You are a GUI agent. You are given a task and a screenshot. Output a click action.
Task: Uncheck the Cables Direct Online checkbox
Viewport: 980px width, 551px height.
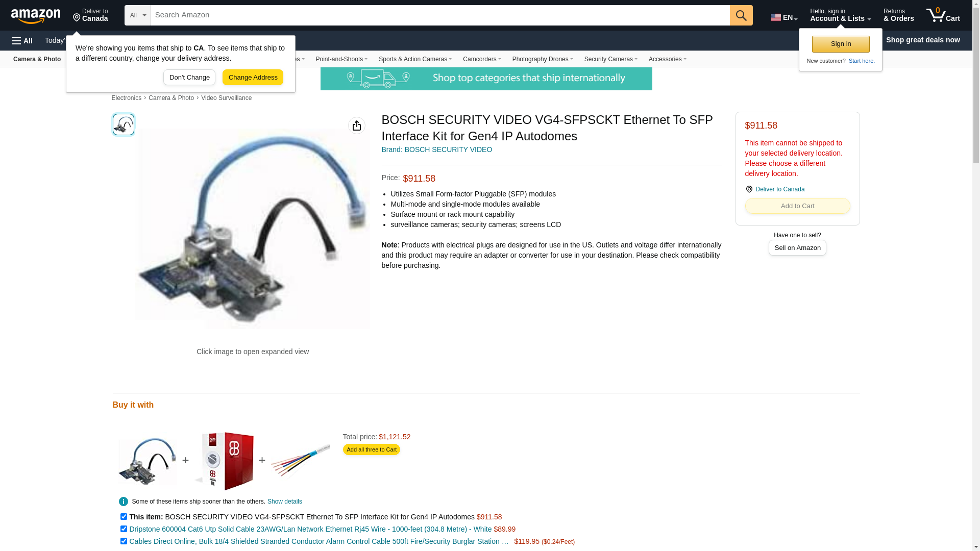(x=124, y=541)
